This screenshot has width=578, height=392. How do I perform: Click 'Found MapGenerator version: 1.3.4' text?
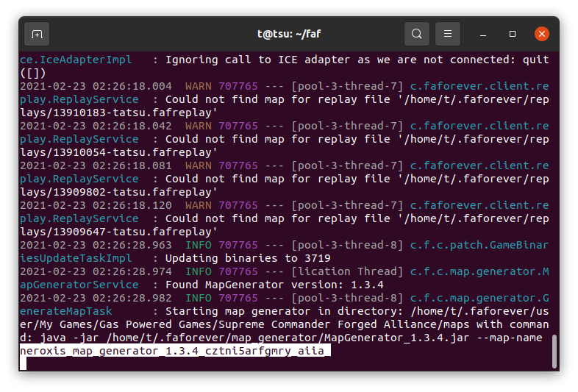pos(274,285)
